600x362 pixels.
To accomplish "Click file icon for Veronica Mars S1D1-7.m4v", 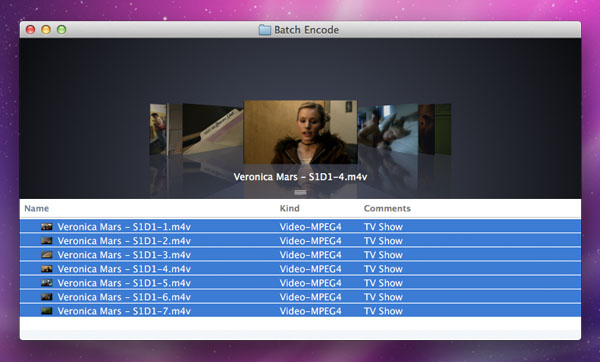I will click(47, 311).
